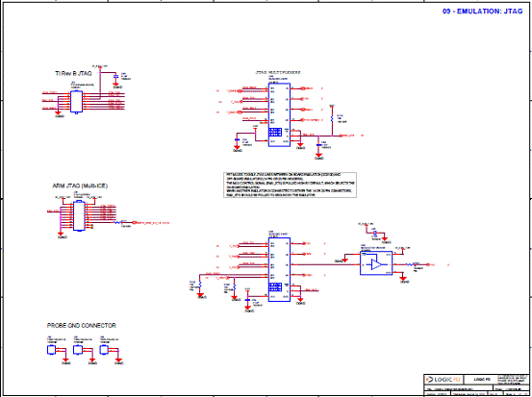Click the first probe ground connector symbol

click(51, 350)
